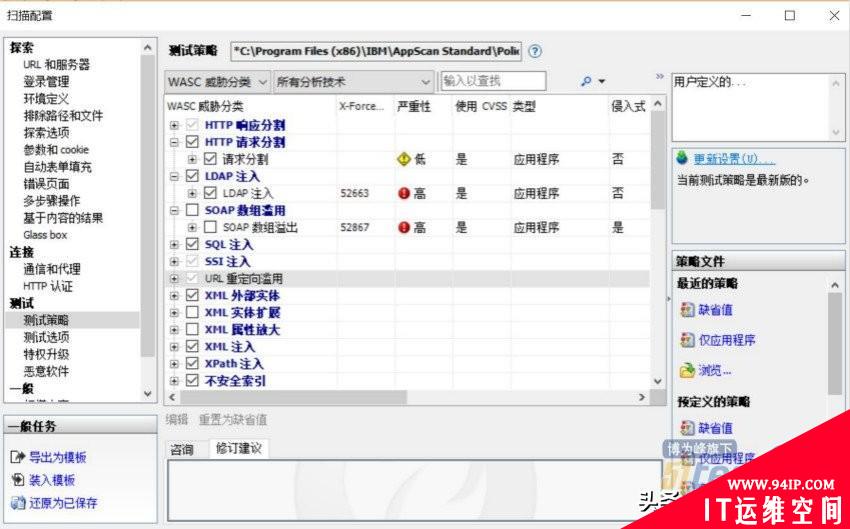Click the browse folder icon
This screenshot has height=529, width=850.
pos(687,371)
